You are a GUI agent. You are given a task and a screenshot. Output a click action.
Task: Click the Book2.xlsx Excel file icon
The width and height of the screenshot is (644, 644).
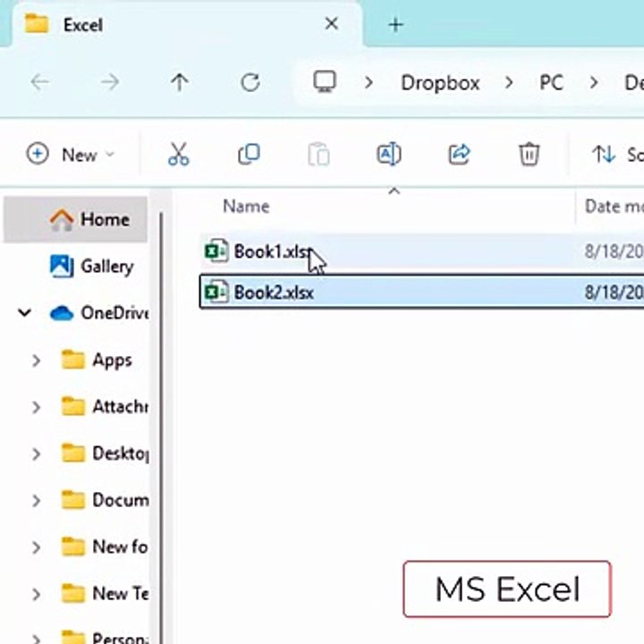click(216, 292)
